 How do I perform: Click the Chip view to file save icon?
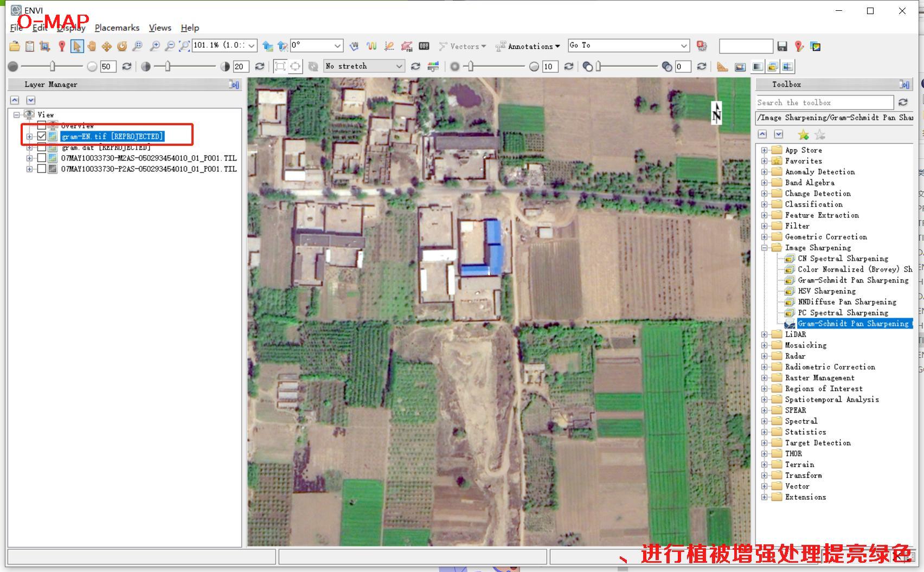pos(782,46)
